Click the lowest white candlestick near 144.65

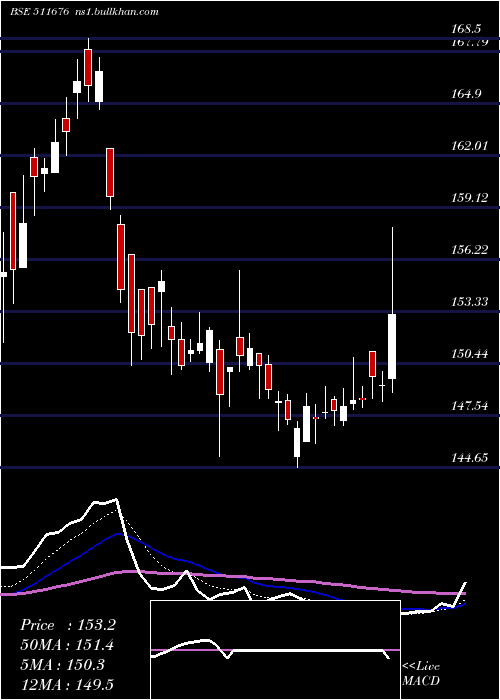coord(297,442)
